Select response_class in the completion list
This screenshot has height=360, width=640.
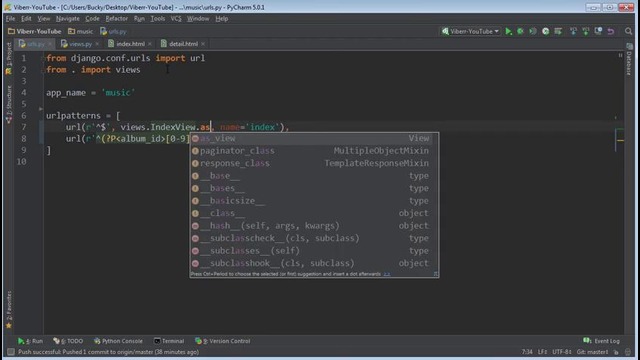[314, 163]
